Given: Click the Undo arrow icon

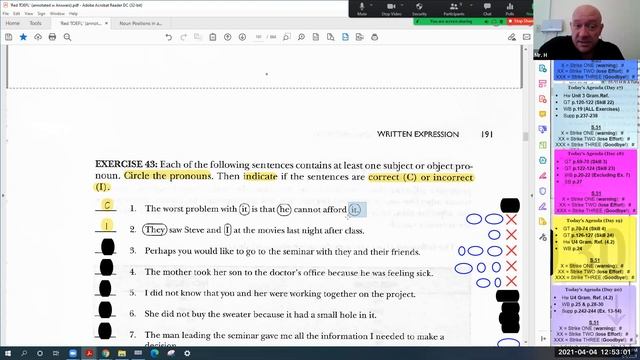Looking at the screenshot, I should point(169,37).
